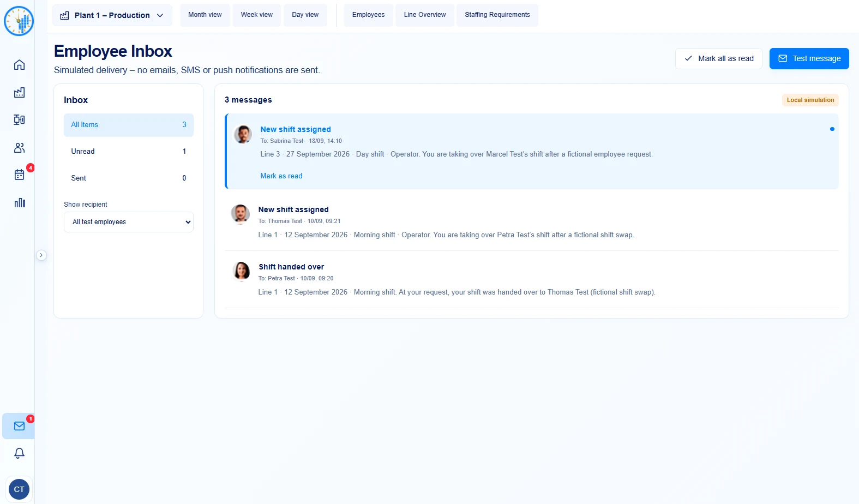Open the calendar icon with badge 4

[x=20, y=175]
